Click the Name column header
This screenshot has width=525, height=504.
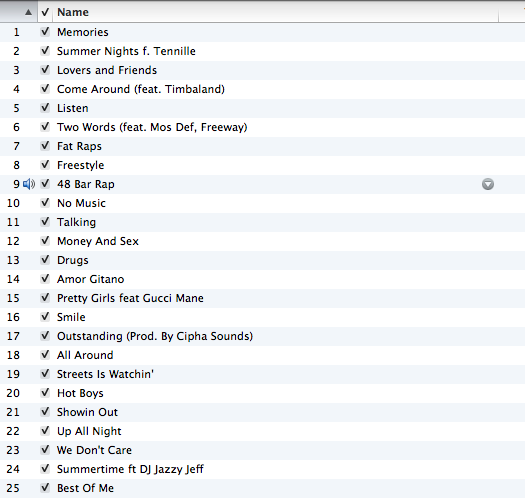point(73,12)
